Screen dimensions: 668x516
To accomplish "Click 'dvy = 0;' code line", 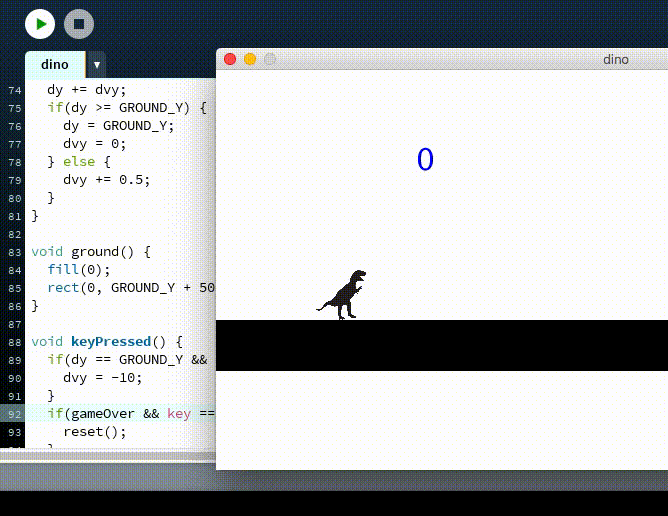I will tap(94, 144).
